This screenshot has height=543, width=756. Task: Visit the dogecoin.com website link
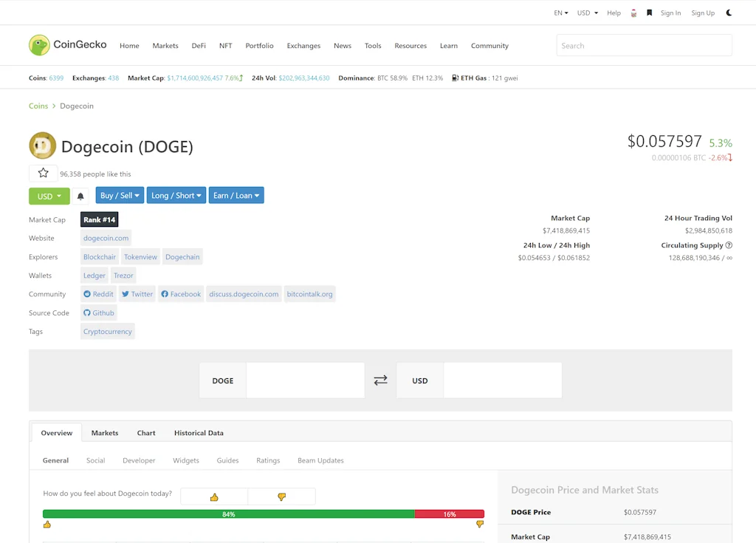106,238
